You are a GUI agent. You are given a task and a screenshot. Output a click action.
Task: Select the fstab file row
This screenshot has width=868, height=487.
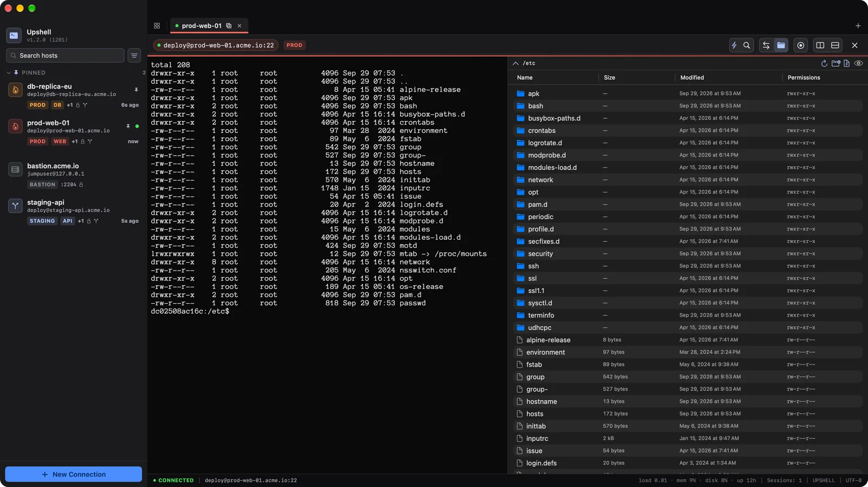[x=688, y=364]
